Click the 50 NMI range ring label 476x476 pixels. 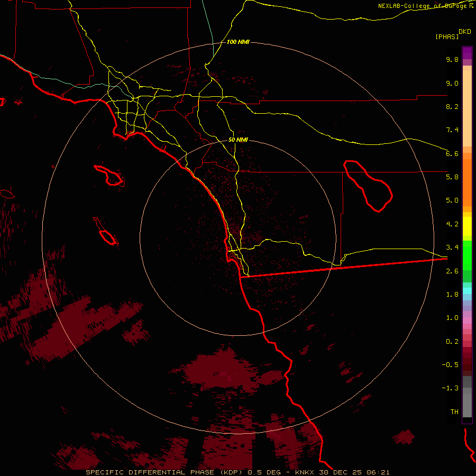[238, 140]
